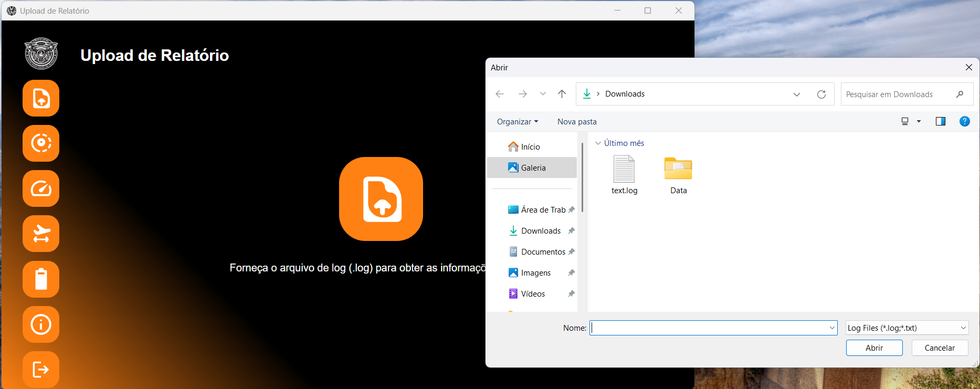Open the battery sidebar icon
Screen dimensions: 980x389
(41, 279)
